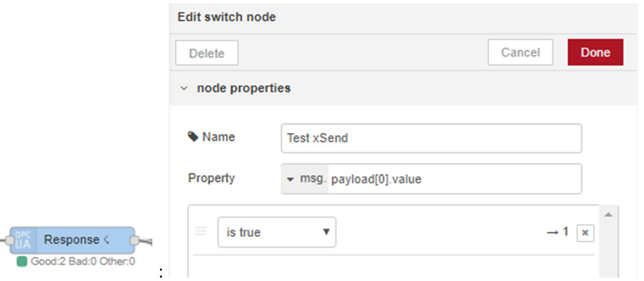
Task: Open the 'is true' rule type dropdown
Action: click(277, 232)
